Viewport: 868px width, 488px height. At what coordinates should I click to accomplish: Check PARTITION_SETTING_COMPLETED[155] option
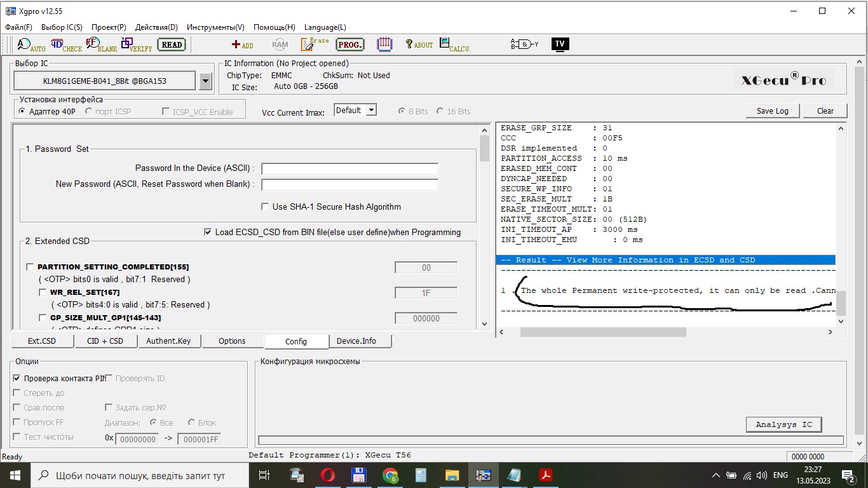tap(30, 267)
